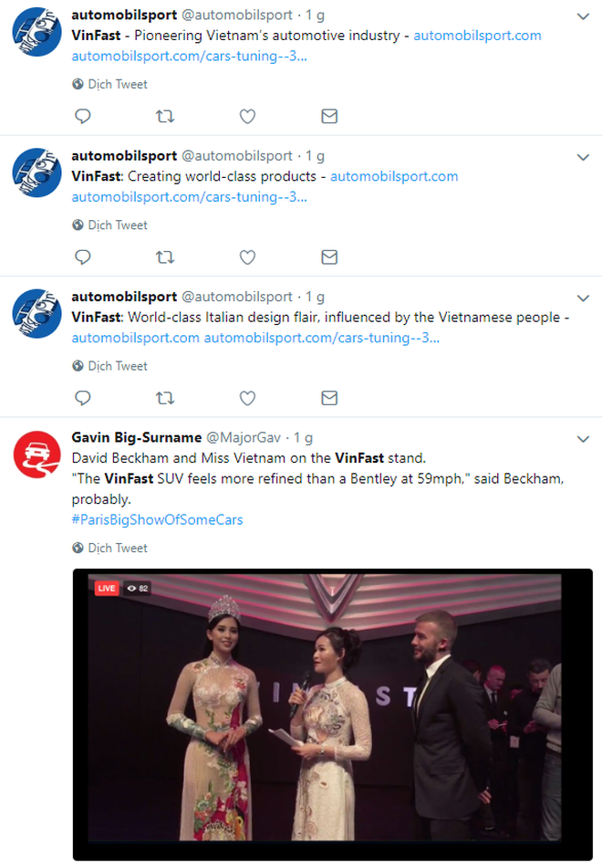
Task: Click the retweet icon under the second VinFast tweet
Action: (165, 257)
